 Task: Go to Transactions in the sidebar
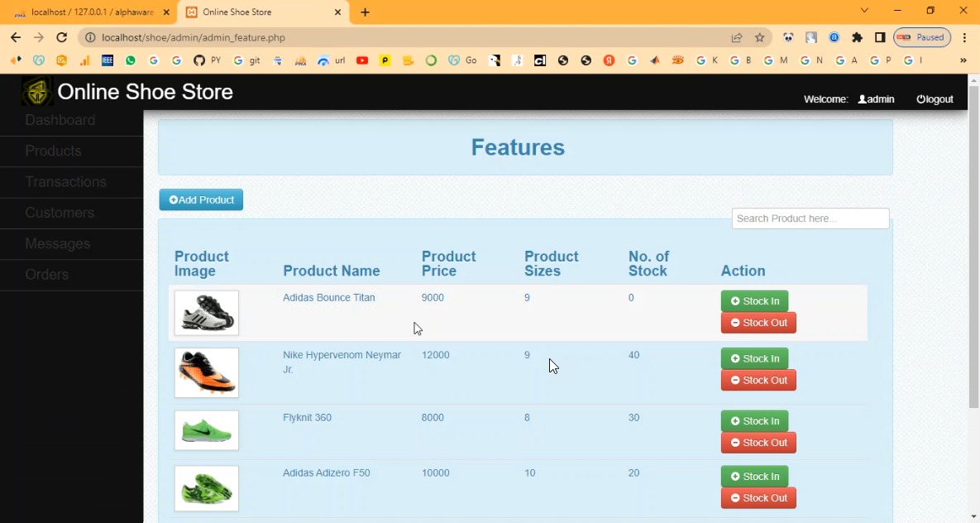[x=65, y=182]
